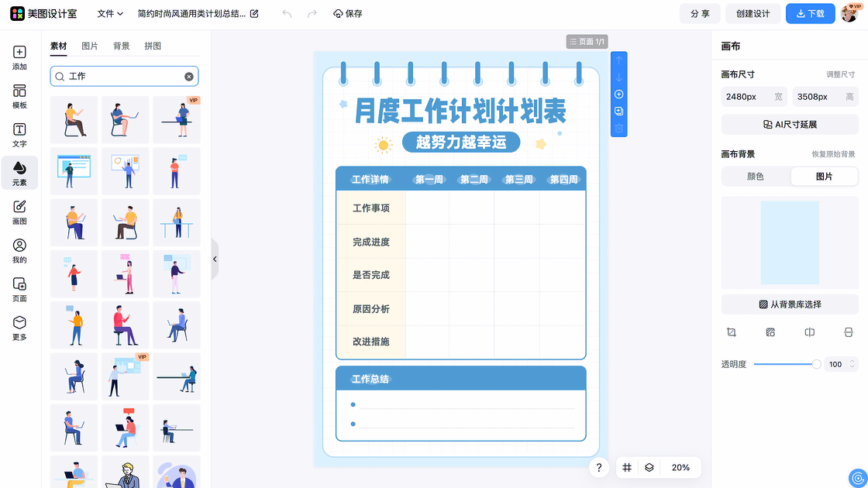Switch to the 拼图 tab
Screen dimensions: 868x488
click(x=153, y=46)
